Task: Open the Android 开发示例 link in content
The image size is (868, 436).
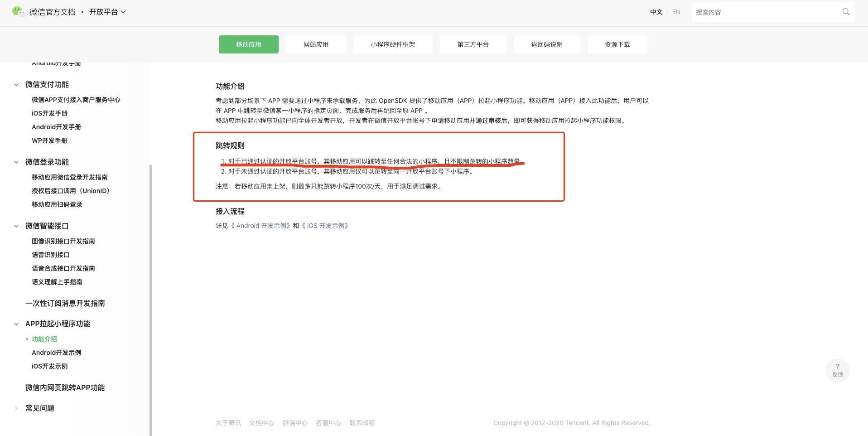Action: (260, 226)
